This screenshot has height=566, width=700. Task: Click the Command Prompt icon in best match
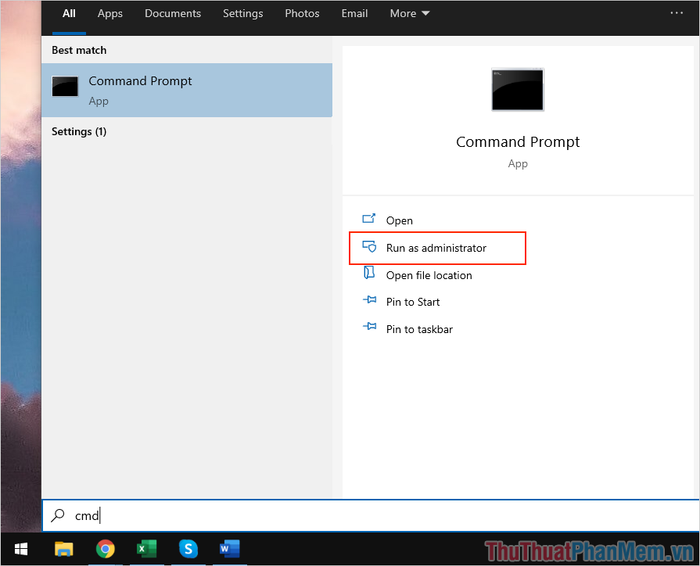point(65,86)
